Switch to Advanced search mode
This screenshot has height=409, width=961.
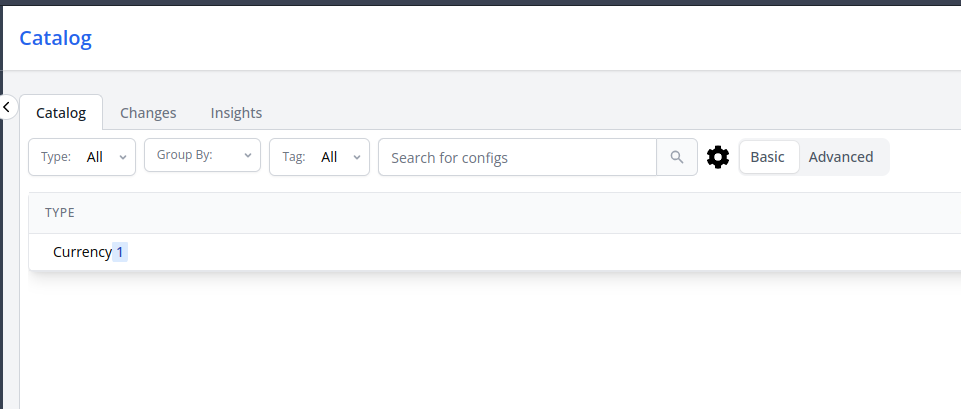click(x=841, y=157)
